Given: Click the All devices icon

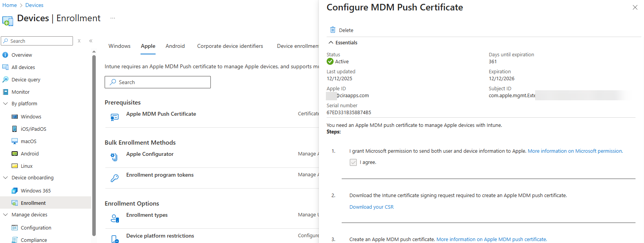Looking at the screenshot, I should tap(5, 67).
